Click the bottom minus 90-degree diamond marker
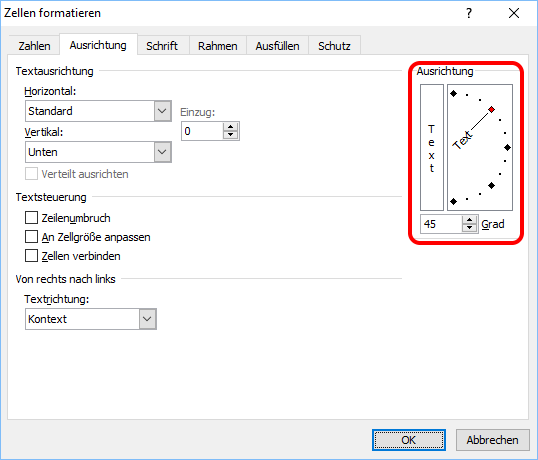Screen dimensions: 538x460 [x=454, y=201]
